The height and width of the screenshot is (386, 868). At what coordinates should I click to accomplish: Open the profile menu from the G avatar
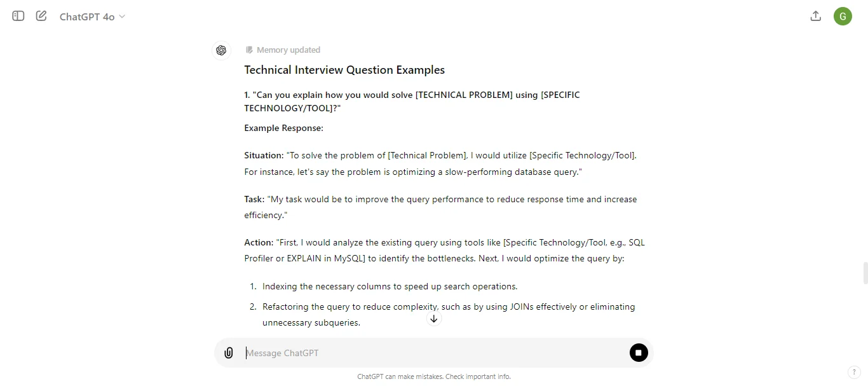click(x=843, y=16)
